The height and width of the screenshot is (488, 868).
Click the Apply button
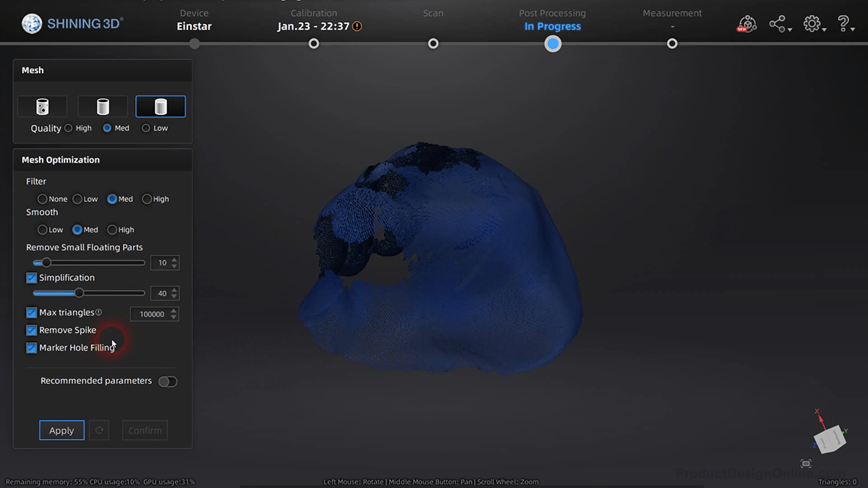[61, 429]
